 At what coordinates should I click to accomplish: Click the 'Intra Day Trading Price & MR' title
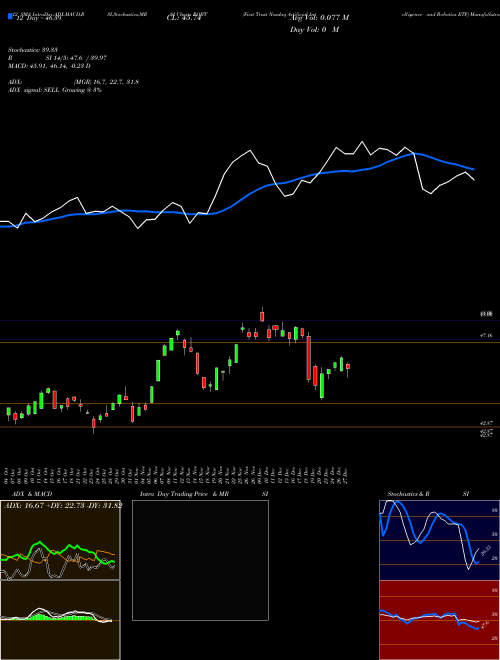184,494
